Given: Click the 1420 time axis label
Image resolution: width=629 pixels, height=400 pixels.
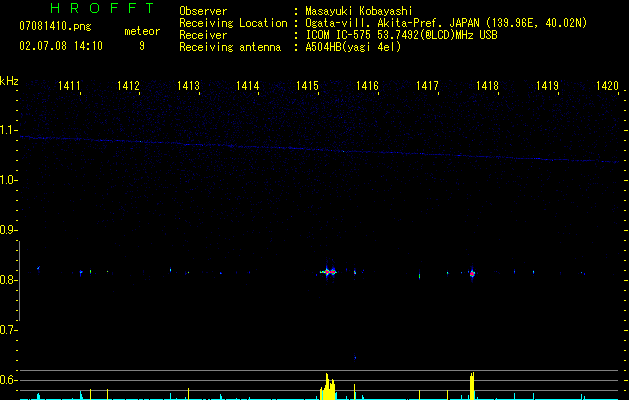Looking at the screenshot, I should click(607, 86).
